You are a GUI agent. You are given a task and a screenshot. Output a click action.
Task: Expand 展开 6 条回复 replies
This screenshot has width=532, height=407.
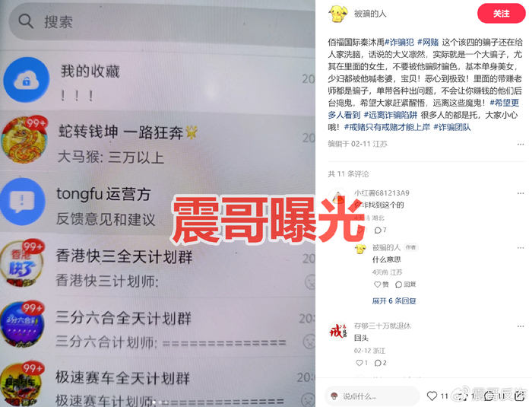[394, 301]
